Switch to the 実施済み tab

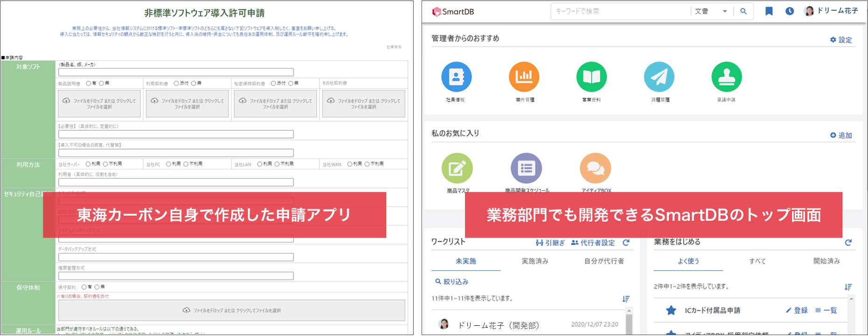tap(535, 261)
